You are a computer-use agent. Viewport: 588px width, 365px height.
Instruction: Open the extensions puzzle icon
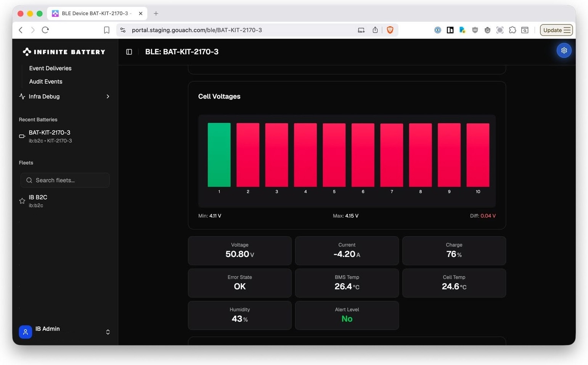pos(512,30)
